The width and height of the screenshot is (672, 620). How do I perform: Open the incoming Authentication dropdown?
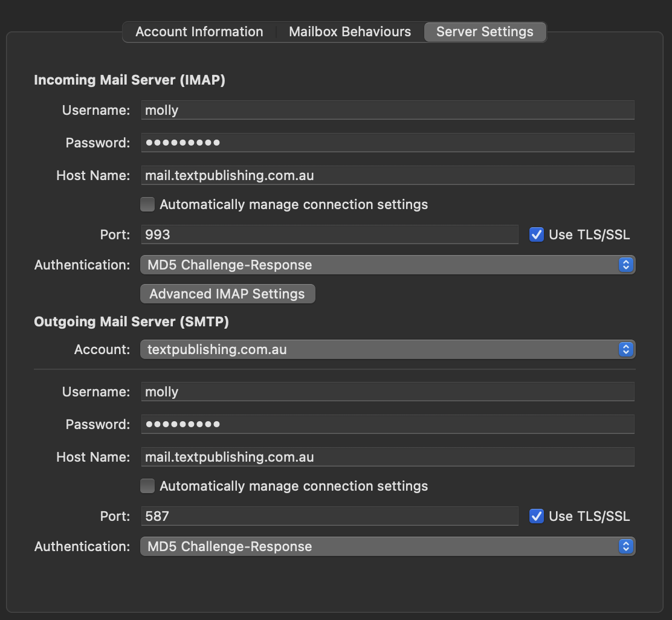[x=387, y=265]
